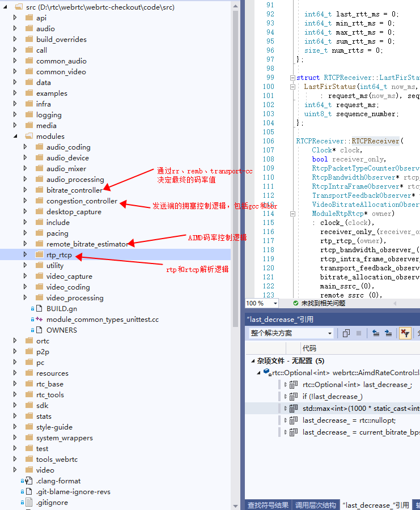Click the open folder icon of modules
Screen dimensions: 420x510
click(x=29, y=136)
